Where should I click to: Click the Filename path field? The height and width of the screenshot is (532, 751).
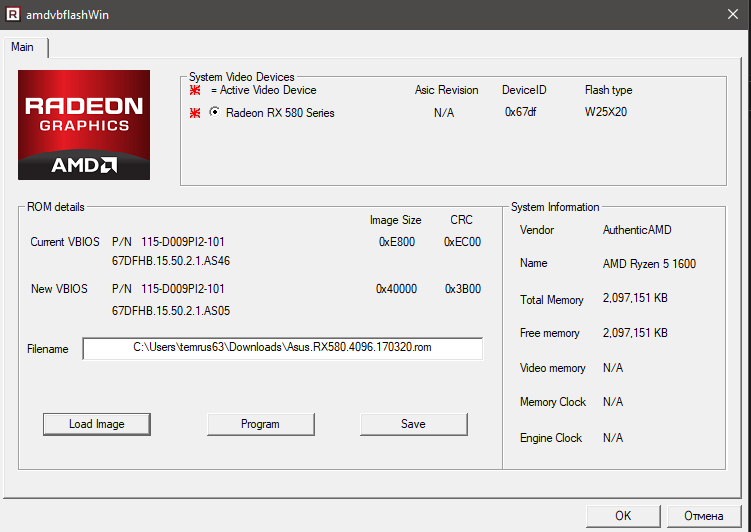(283, 348)
